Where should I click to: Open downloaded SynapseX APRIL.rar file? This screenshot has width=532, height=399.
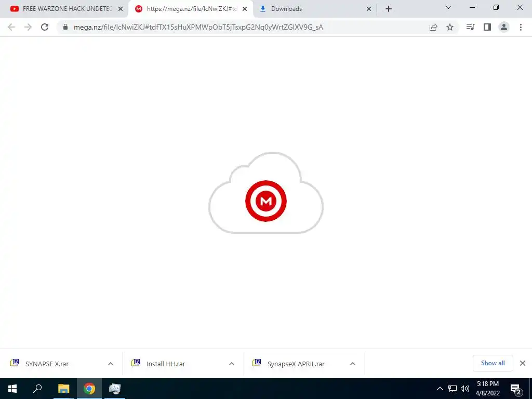point(296,364)
